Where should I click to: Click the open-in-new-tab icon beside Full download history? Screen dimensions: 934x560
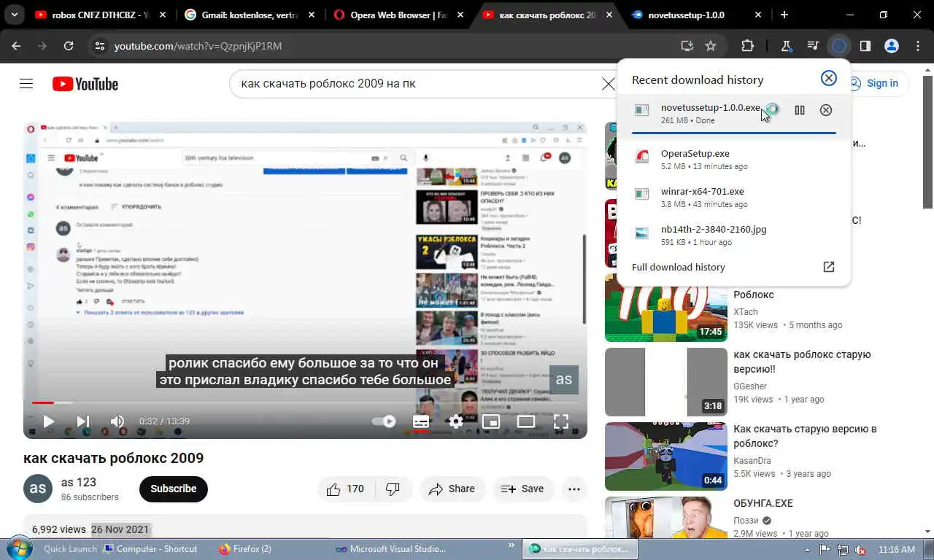point(829,267)
